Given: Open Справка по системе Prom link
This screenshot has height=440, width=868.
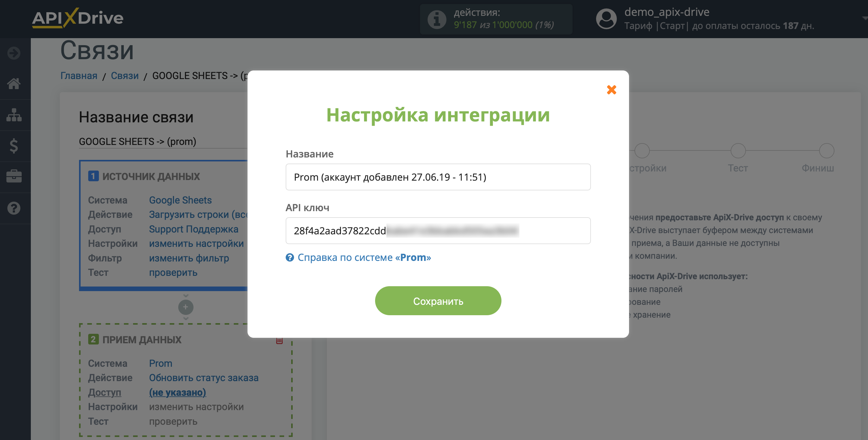Looking at the screenshot, I should pos(364,258).
